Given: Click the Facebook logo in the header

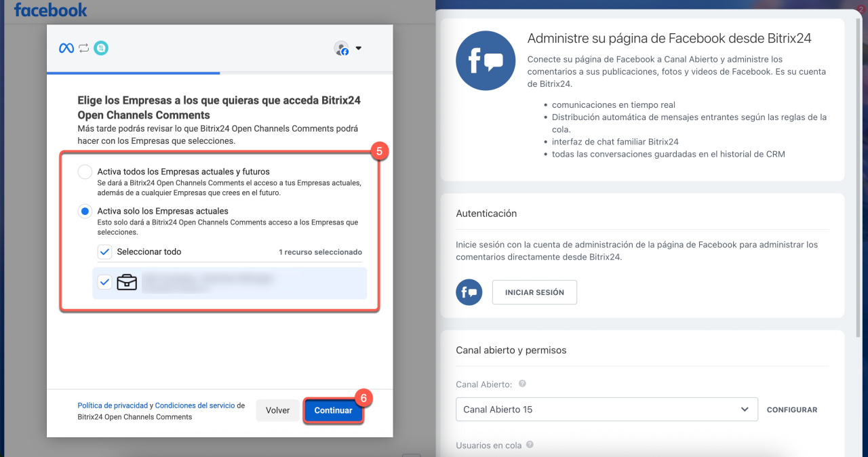Looking at the screenshot, I should tap(51, 10).
